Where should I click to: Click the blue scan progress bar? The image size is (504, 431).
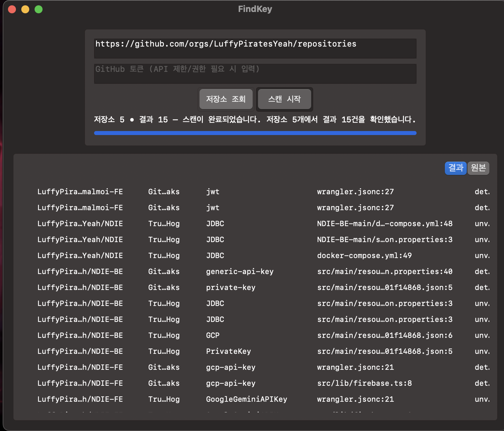click(x=255, y=133)
